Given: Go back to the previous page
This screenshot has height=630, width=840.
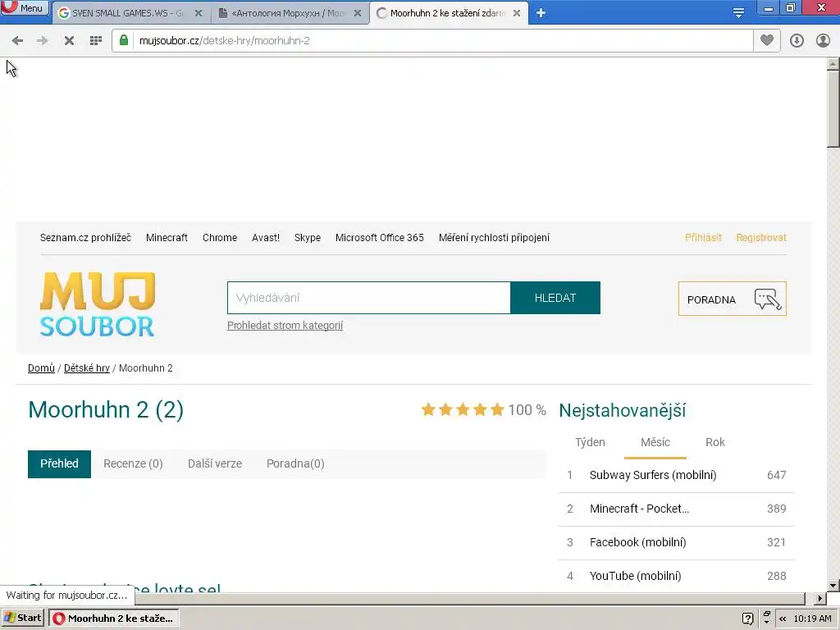Looking at the screenshot, I should coord(17,41).
